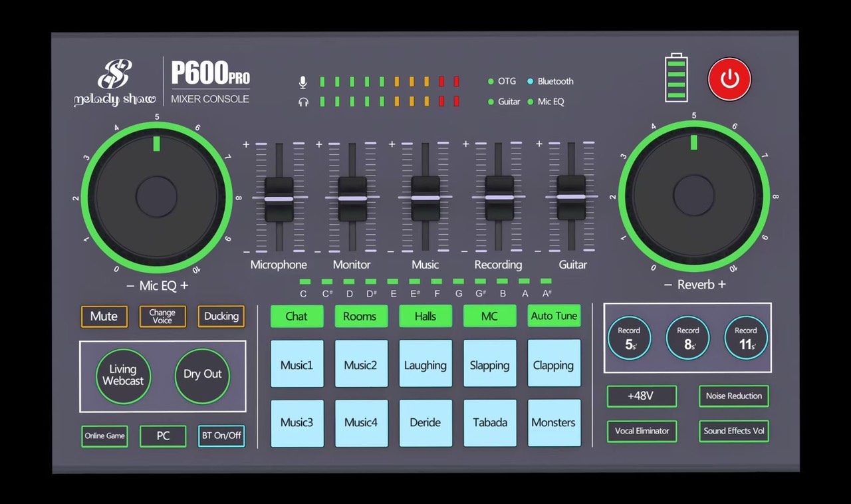Image resolution: width=851 pixels, height=504 pixels.
Task: Trigger the Monsters sound effect
Action: [x=554, y=423]
